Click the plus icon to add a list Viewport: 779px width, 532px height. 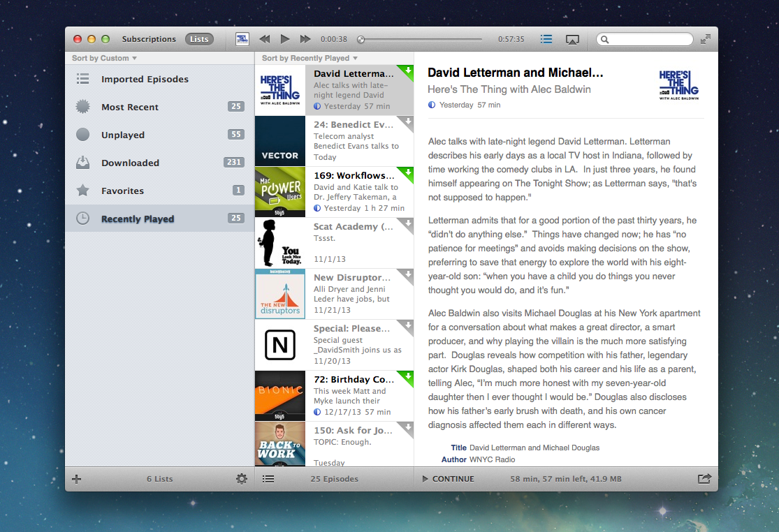76,479
